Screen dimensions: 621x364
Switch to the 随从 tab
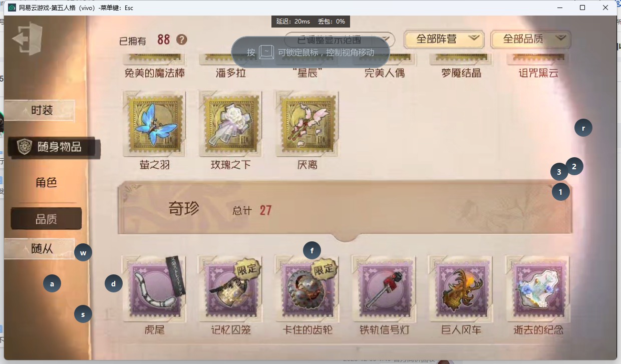(x=40, y=248)
